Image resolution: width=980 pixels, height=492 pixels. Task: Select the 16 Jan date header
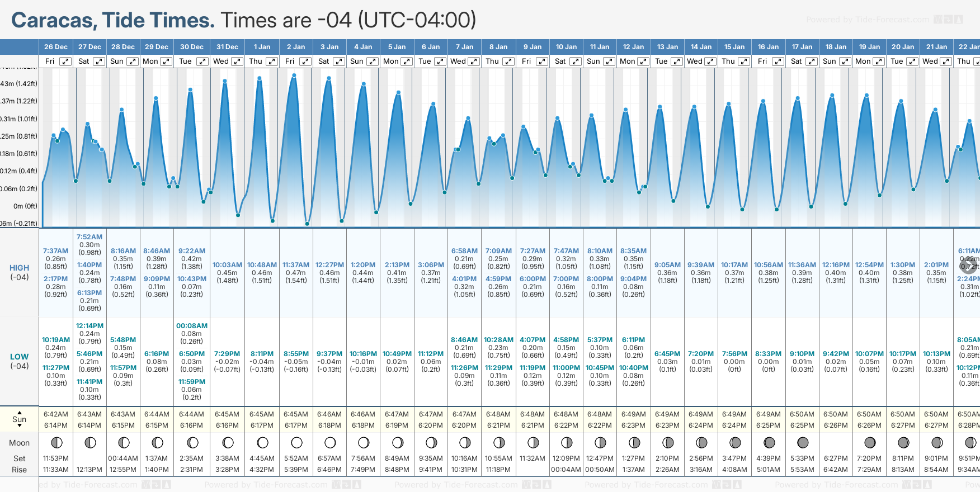point(768,47)
